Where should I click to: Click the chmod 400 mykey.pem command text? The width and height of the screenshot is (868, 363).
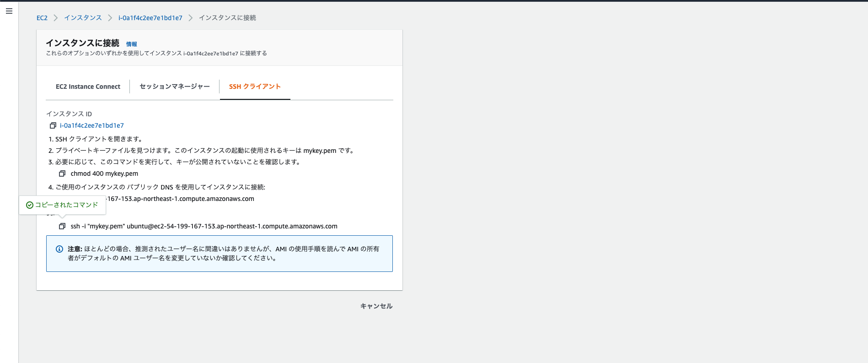pos(104,173)
